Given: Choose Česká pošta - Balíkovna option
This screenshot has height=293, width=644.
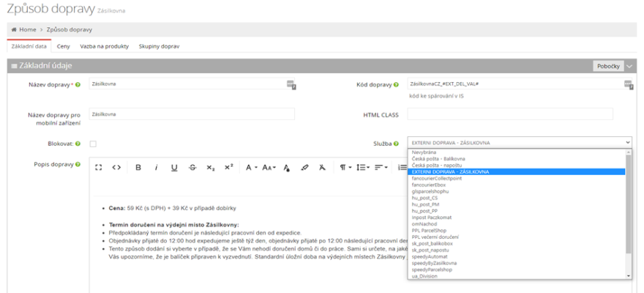Looking at the screenshot, I should click(517, 159).
